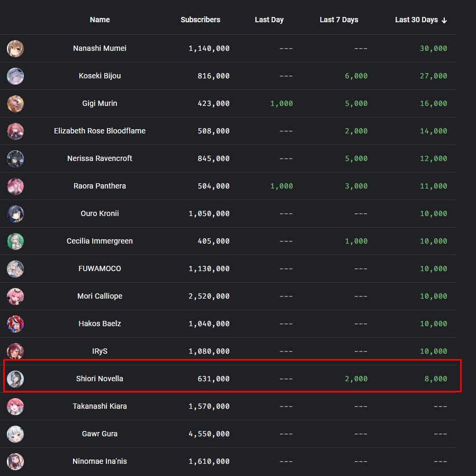
Task: Open the Elizabeth Rose Bloodflame link
Action: pos(100,131)
